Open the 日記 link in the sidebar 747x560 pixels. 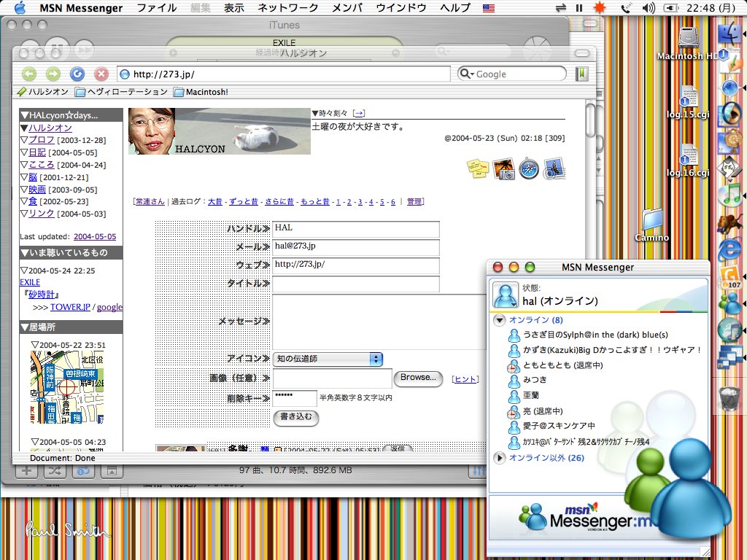pos(37,152)
